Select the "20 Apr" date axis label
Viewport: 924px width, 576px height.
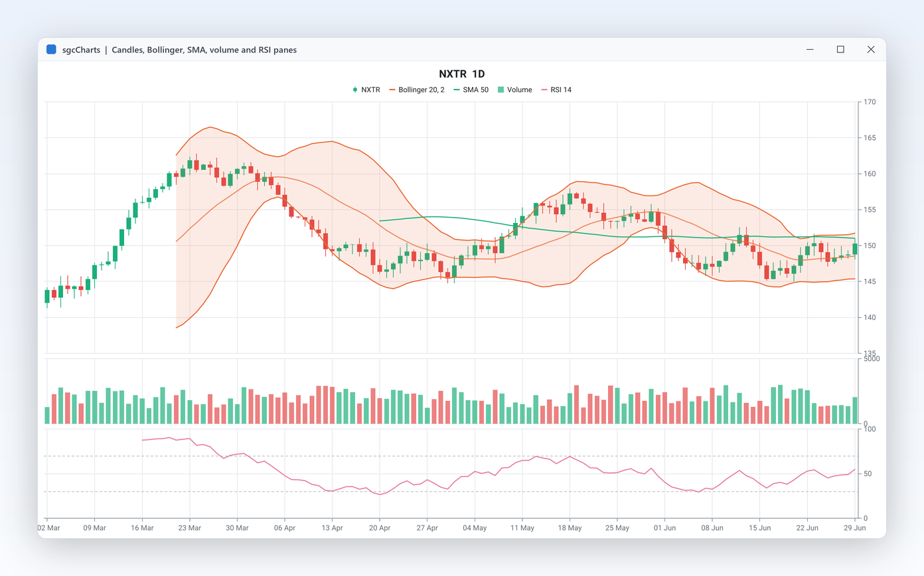coord(380,528)
